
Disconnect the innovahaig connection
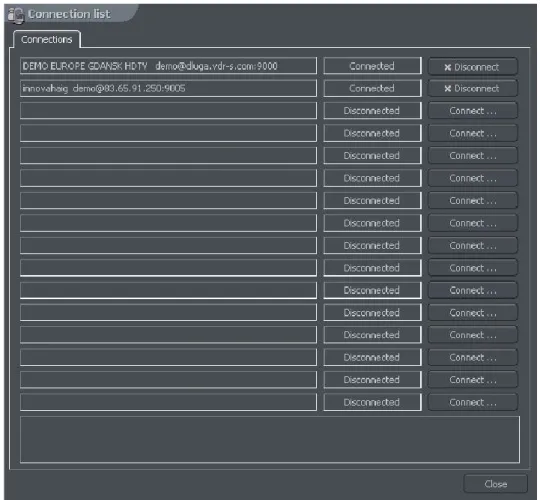point(472,88)
